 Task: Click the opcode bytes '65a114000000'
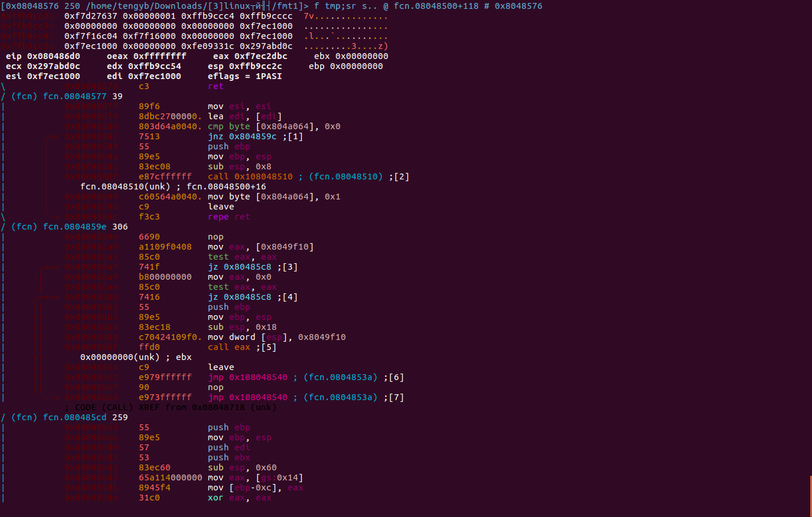[171, 477]
